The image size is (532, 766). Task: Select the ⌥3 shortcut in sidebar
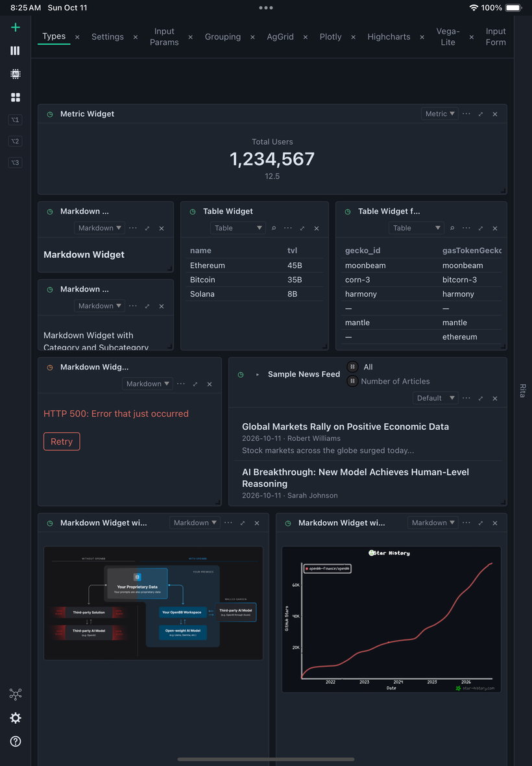pos(16,163)
